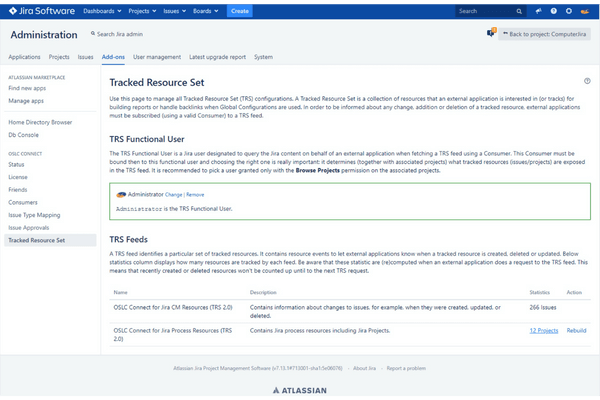Expand the Issues dropdown in top bar
This screenshot has height=400, width=600.
(x=174, y=11)
